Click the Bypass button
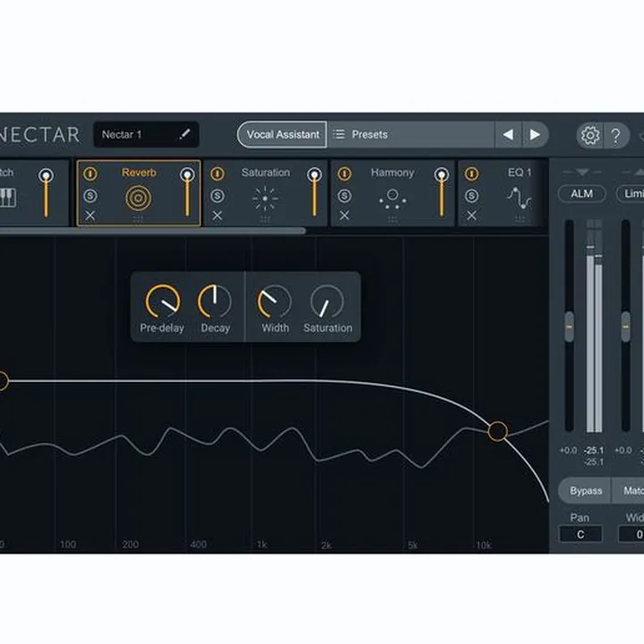Screen dimensions: 644x644 586,491
